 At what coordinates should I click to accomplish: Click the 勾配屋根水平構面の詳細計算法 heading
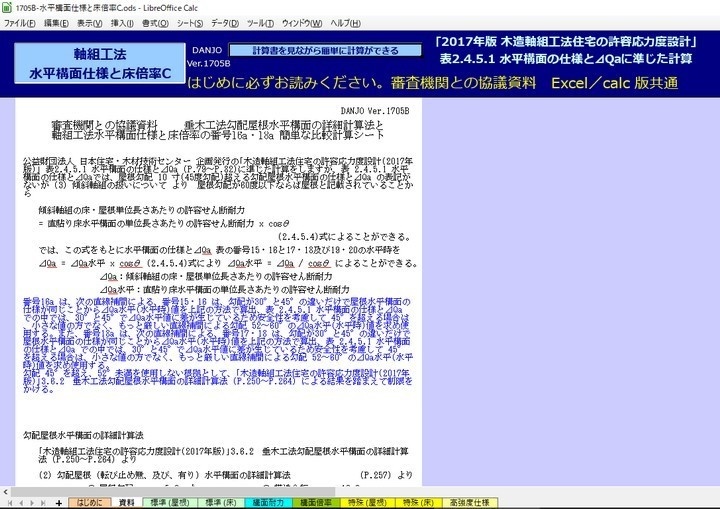[83, 435]
